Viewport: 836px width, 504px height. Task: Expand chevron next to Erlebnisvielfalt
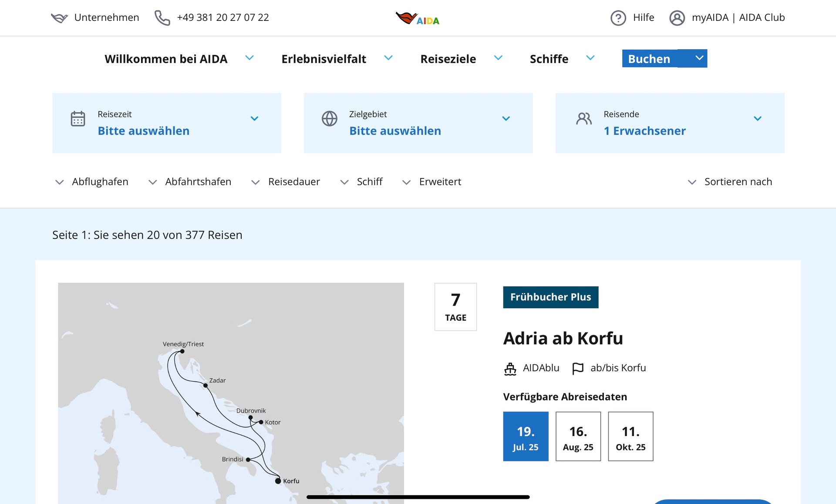tap(388, 58)
